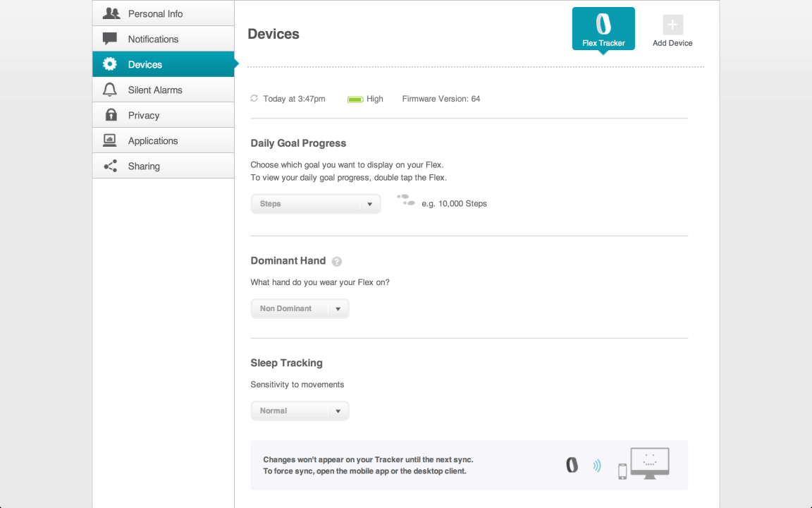Open the Normal sleep sensitivity dropdown

pyautogui.click(x=300, y=411)
